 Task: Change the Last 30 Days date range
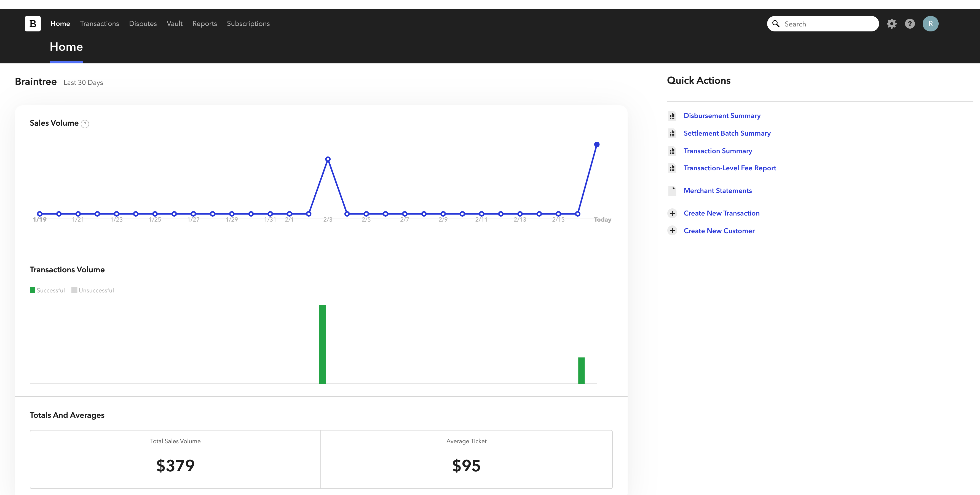click(x=83, y=82)
